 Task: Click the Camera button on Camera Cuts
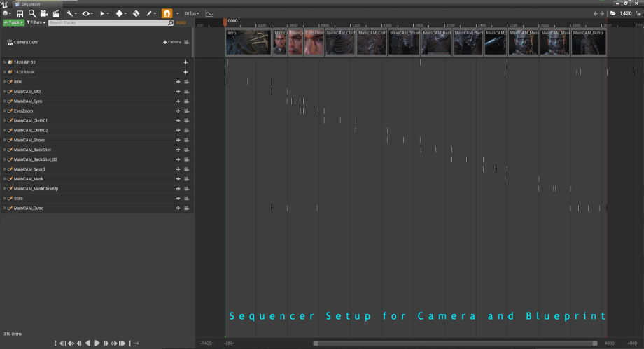click(x=172, y=42)
